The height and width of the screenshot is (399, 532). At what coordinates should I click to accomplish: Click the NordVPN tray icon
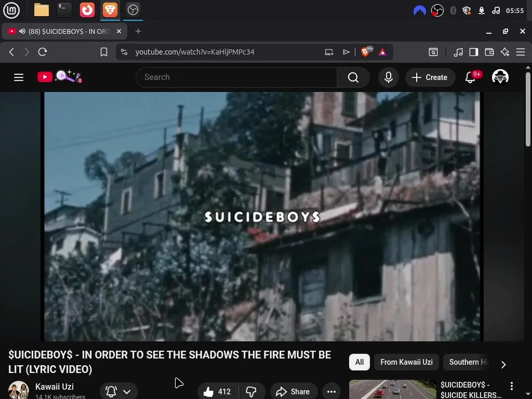click(x=420, y=11)
